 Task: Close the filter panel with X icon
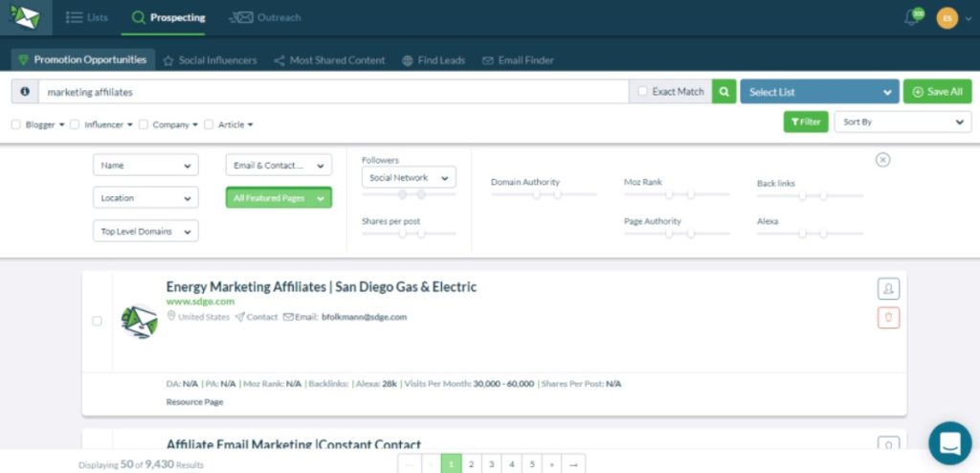click(x=882, y=160)
